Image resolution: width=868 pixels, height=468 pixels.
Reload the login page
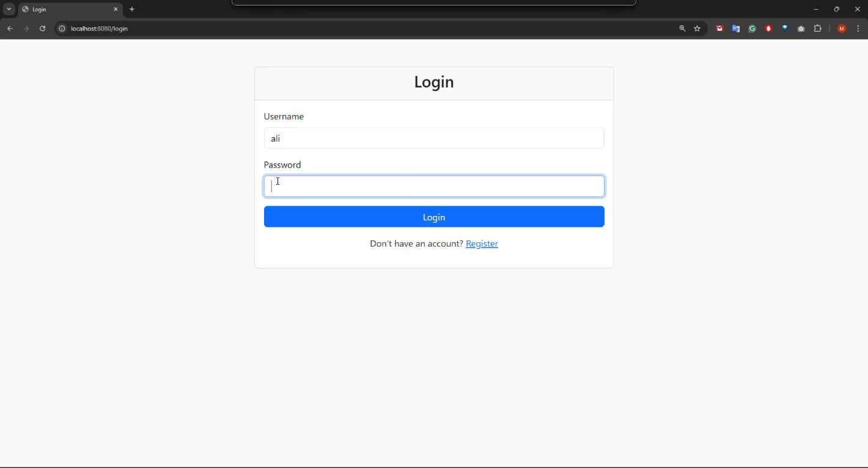tap(42, 29)
